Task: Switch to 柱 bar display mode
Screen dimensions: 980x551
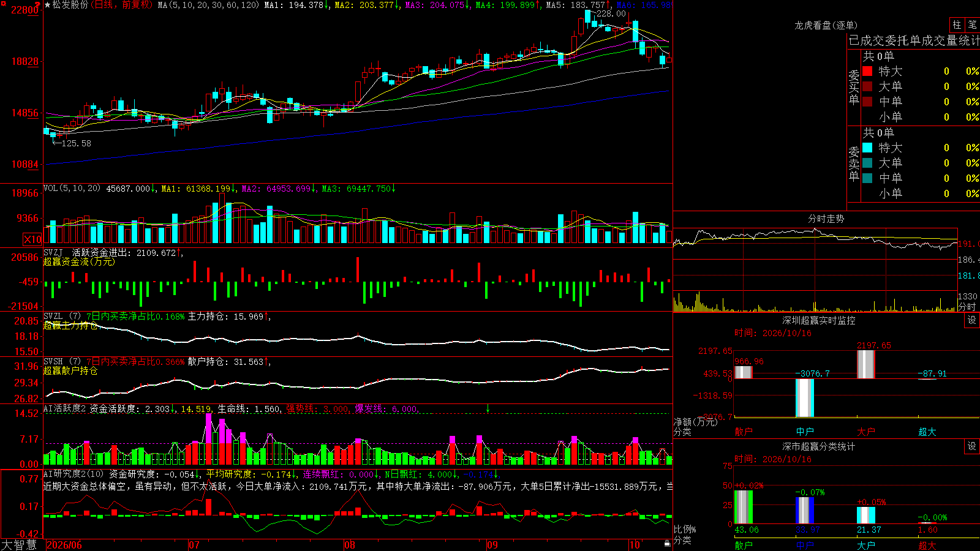Action: pos(957,24)
